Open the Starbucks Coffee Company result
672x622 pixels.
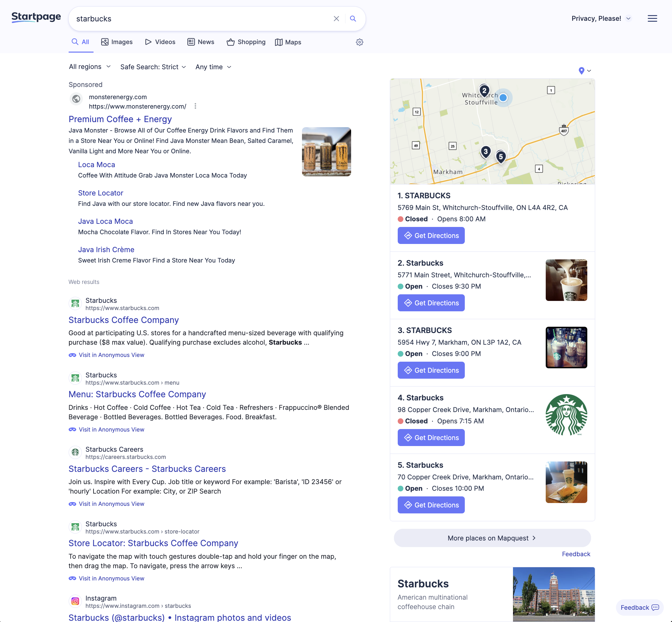click(x=123, y=320)
